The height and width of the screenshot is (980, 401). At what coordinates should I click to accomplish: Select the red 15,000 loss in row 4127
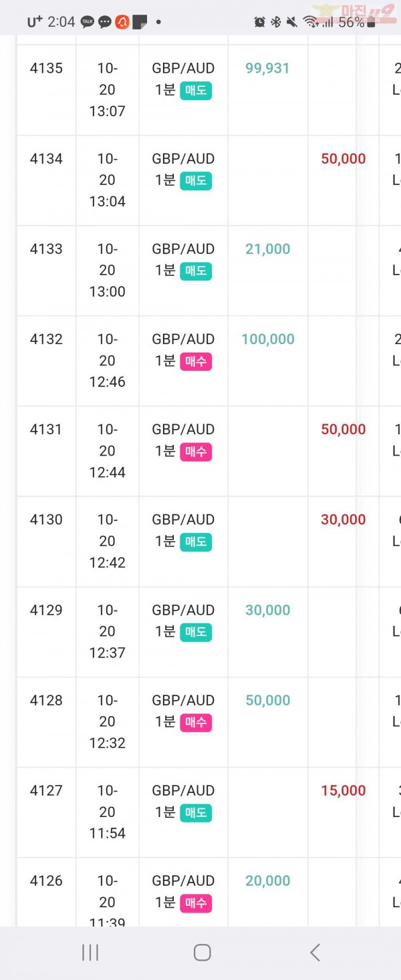pos(344,790)
